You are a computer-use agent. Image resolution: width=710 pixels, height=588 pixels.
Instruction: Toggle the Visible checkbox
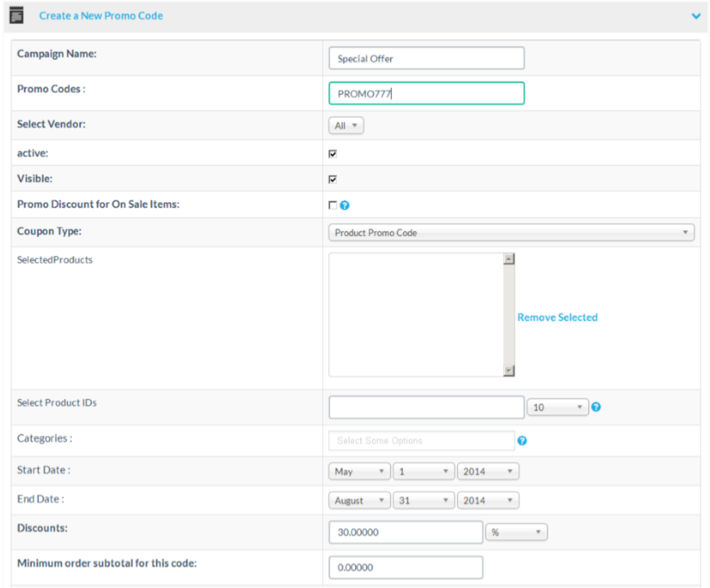pyautogui.click(x=333, y=179)
